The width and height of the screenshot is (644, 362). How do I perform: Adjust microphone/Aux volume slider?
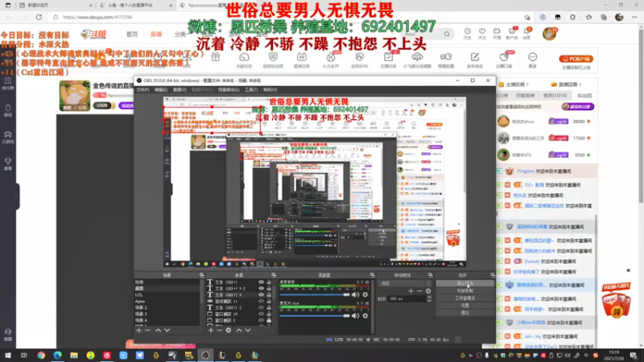pyautogui.click(x=315, y=315)
